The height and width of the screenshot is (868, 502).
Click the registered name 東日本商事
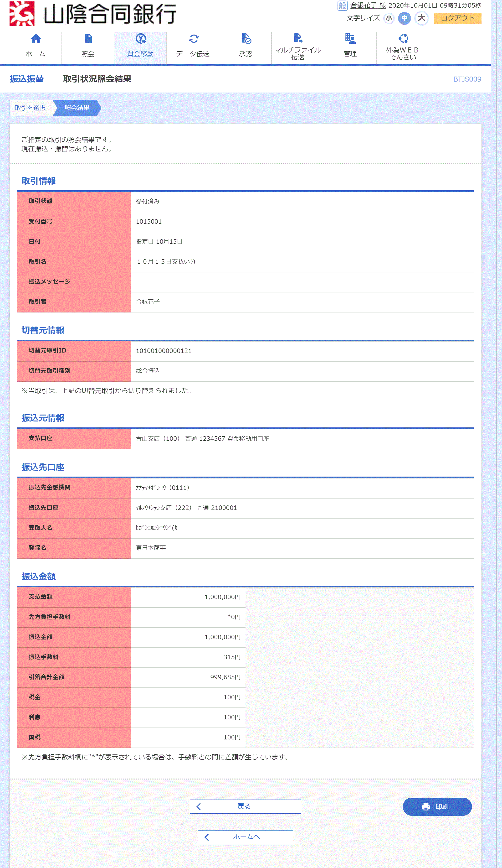pyautogui.click(x=151, y=548)
